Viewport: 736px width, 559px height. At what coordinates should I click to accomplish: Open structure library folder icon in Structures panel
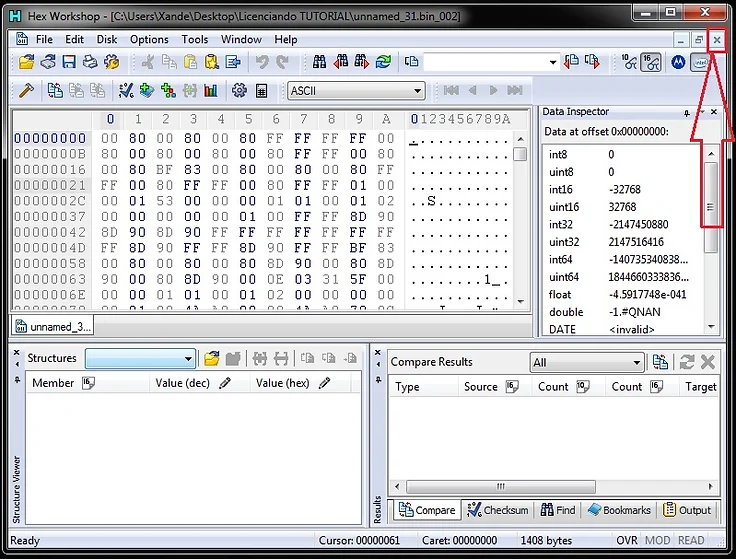pyautogui.click(x=212, y=359)
